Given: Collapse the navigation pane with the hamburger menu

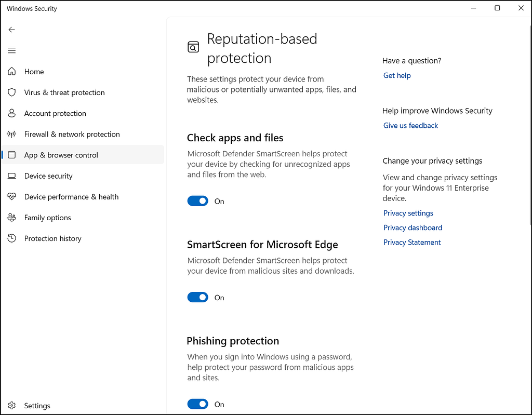Looking at the screenshot, I should click(11, 50).
